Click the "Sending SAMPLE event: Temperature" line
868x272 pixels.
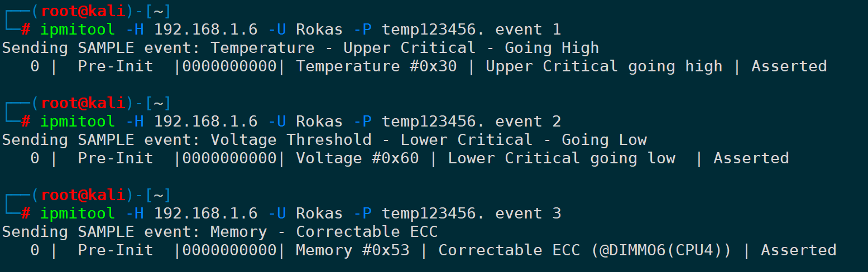point(300,48)
